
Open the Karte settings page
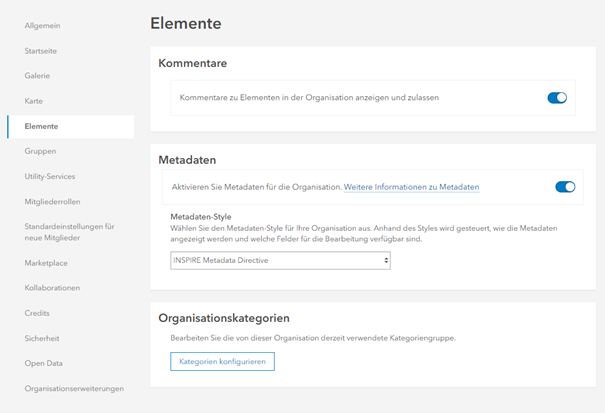pyautogui.click(x=34, y=101)
